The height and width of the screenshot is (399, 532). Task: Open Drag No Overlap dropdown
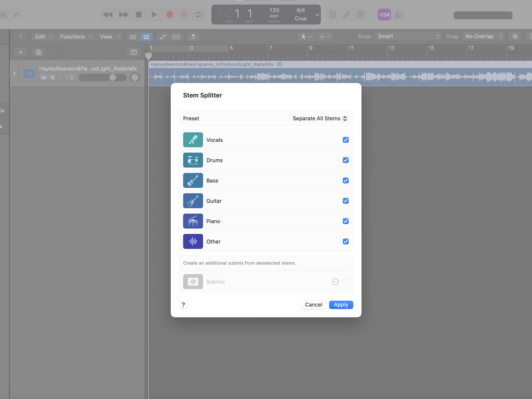click(x=483, y=37)
